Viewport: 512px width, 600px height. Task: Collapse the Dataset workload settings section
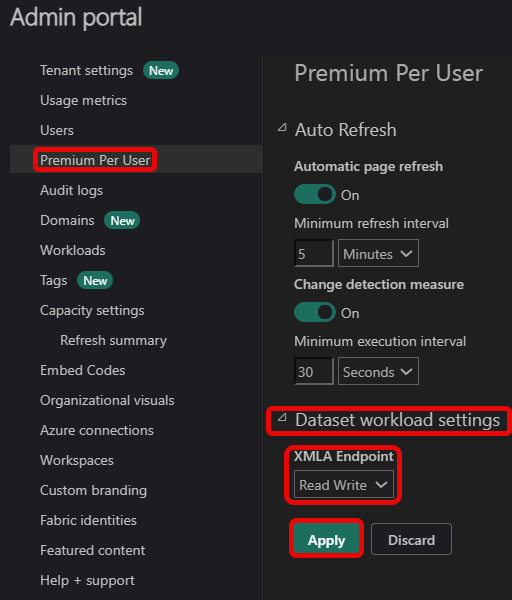point(282,417)
